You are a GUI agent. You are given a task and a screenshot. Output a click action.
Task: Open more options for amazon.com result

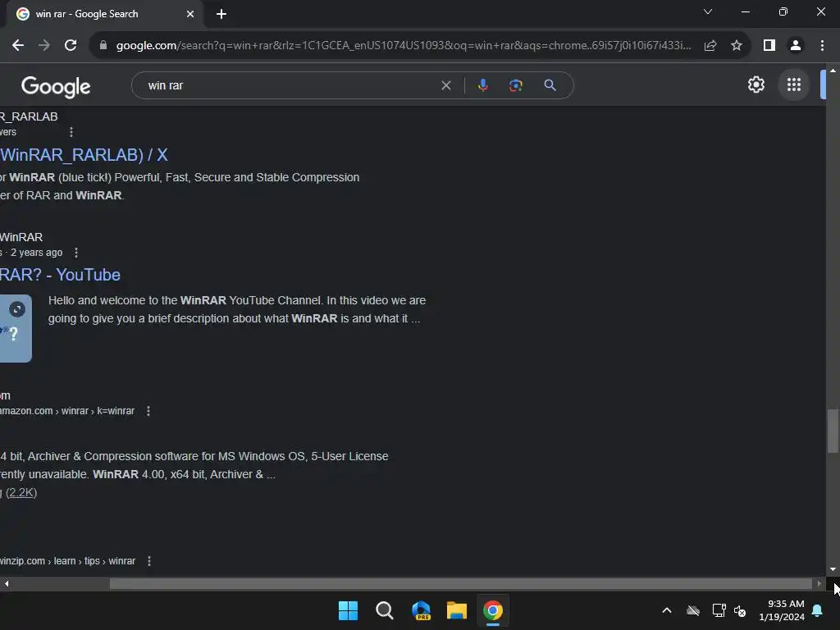tap(148, 411)
